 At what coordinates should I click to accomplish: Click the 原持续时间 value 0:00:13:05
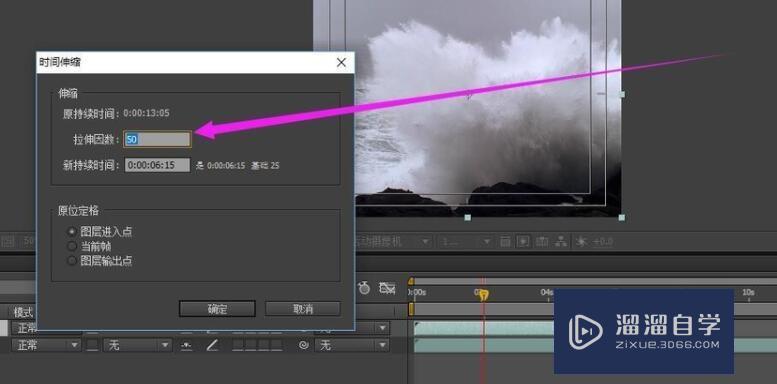[146, 113]
